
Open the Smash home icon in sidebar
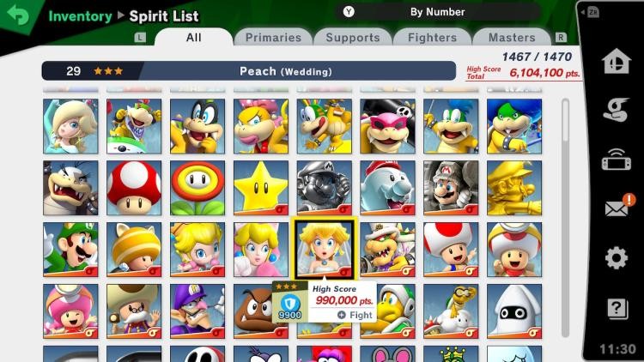(x=616, y=61)
